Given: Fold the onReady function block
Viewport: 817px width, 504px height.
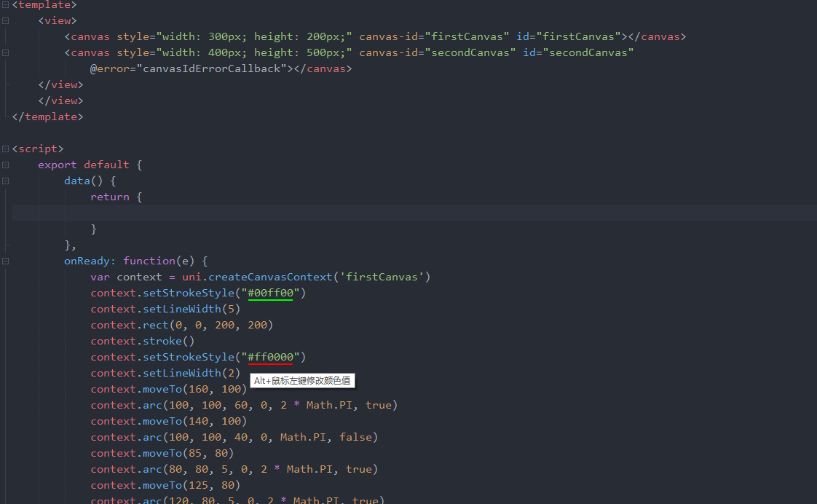Looking at the screenshot, I should [6, 261].
